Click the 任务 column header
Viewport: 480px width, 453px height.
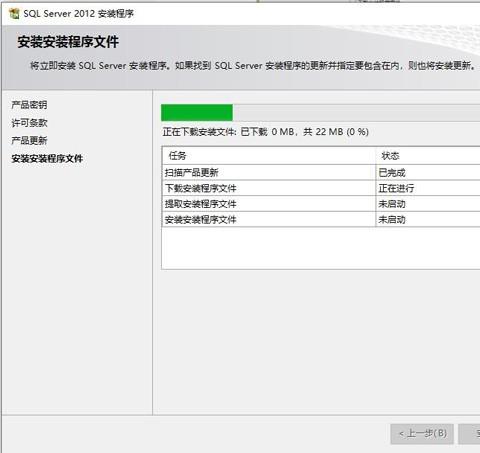(269, 156)
